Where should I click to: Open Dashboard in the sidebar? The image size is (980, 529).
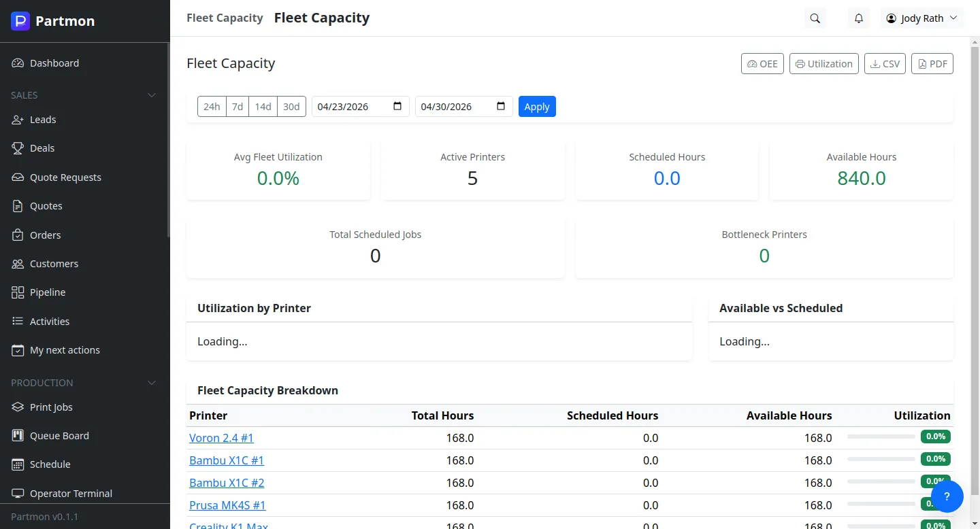click(x=84, y=63)
